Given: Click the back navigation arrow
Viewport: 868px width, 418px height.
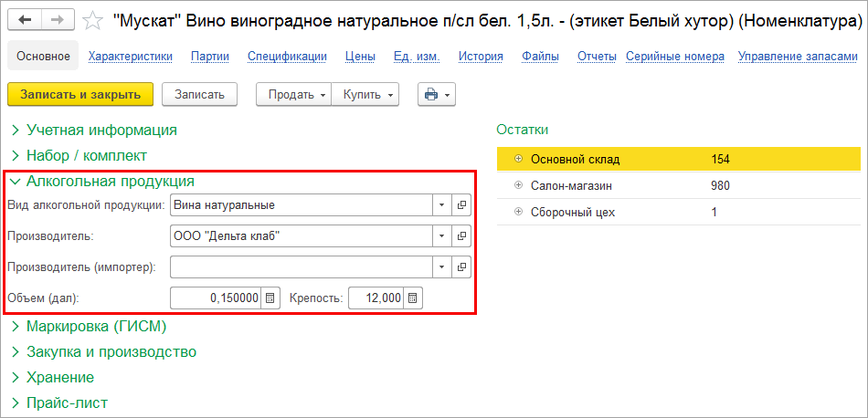Looking at the screenshot, I should [x=25, y=19].
